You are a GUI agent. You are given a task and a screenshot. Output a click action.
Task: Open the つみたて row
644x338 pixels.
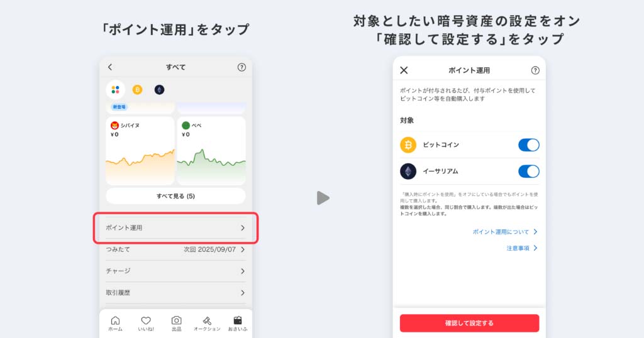pos(175,249)
